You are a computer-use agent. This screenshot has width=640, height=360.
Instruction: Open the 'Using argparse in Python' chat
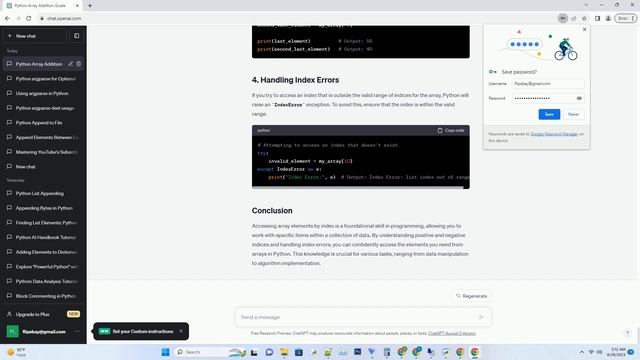tap(43, 93)
